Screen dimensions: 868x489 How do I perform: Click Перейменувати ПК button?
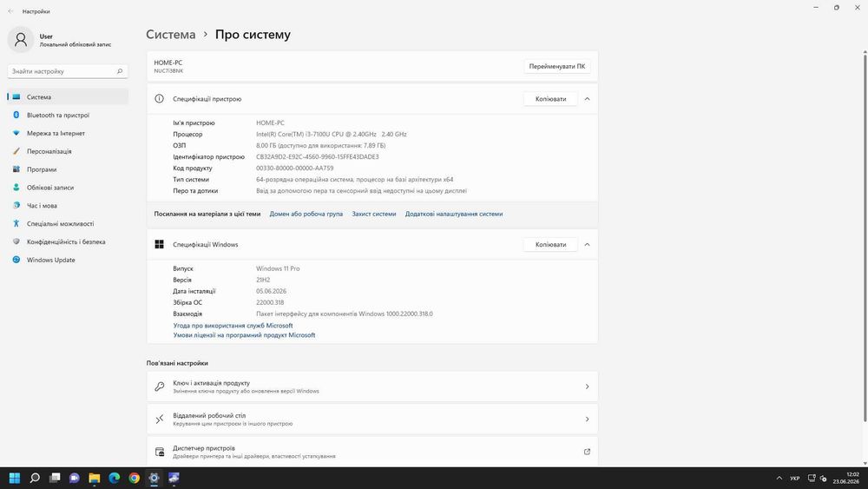pyautogui.click(x=557, y=67)
